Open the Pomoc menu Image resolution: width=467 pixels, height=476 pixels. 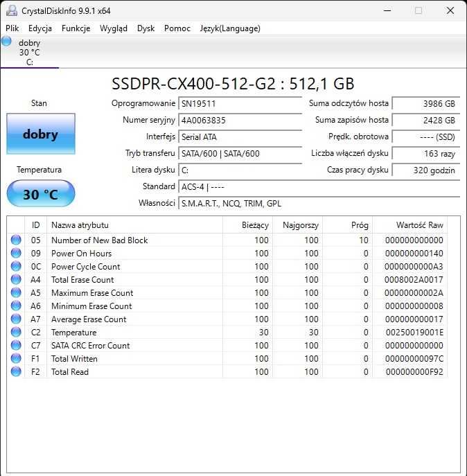(x=177, y=28)
